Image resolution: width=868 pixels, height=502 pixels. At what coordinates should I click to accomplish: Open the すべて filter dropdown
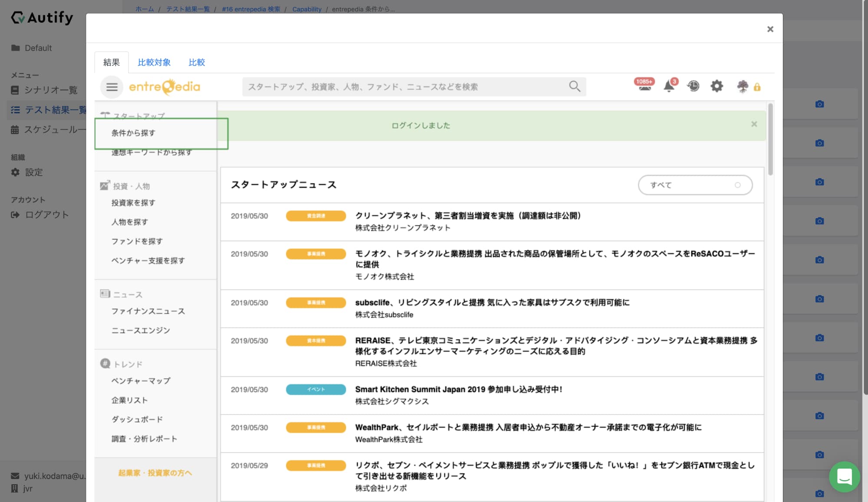pos(695,185)
